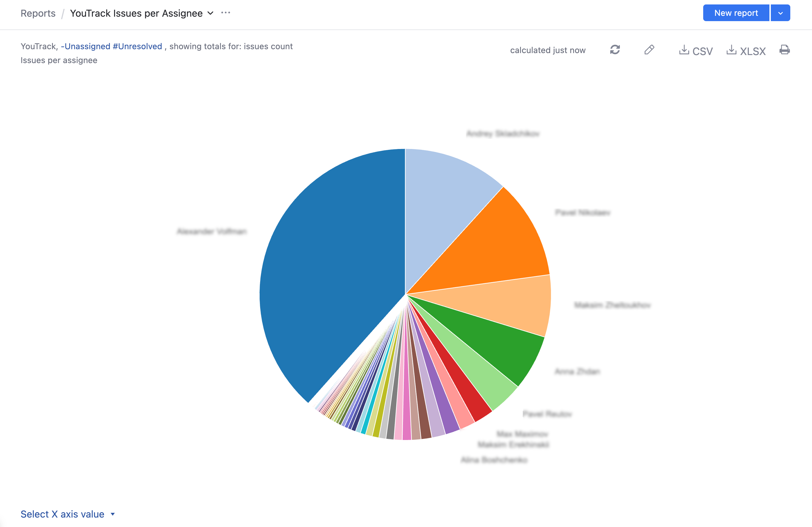The image size is (812, 527).
Task: Open the -Unassigned #Unresolved query link
Action: [112, 46]
